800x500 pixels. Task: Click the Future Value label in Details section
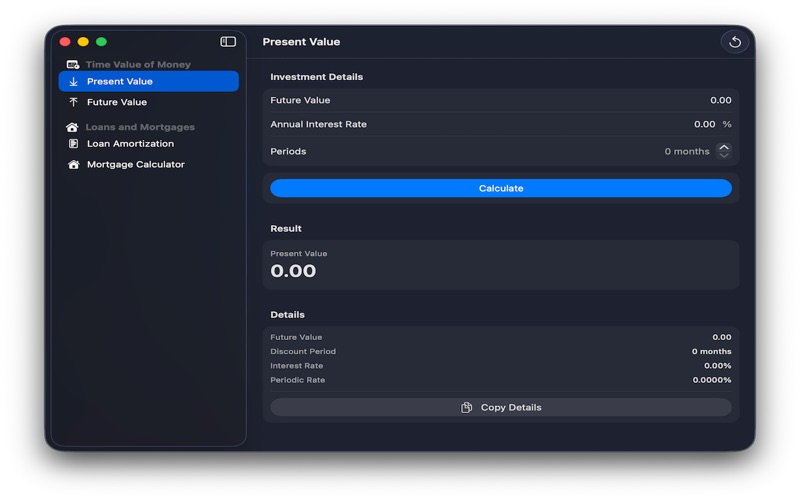(x=296, y=337)
